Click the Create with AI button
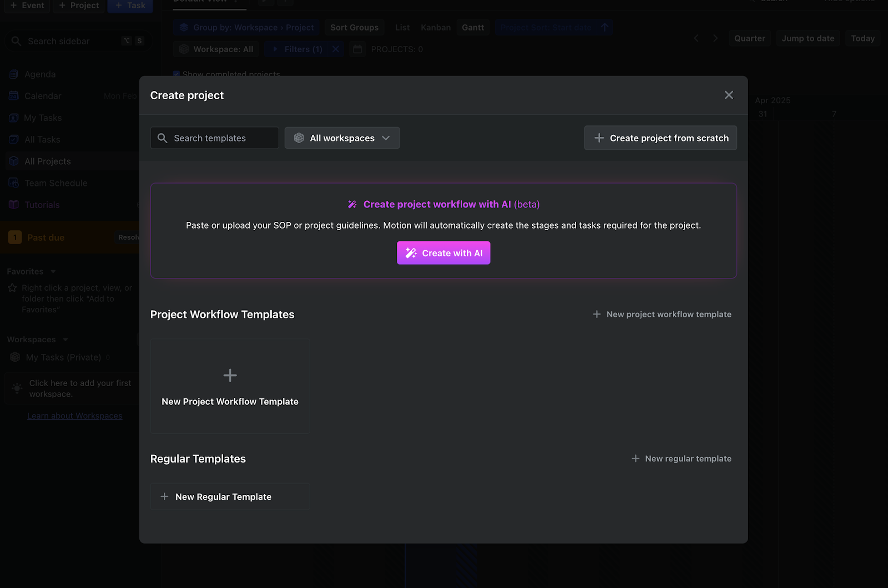Viewport: 888px width, 588px height. (x=443, y=253)
